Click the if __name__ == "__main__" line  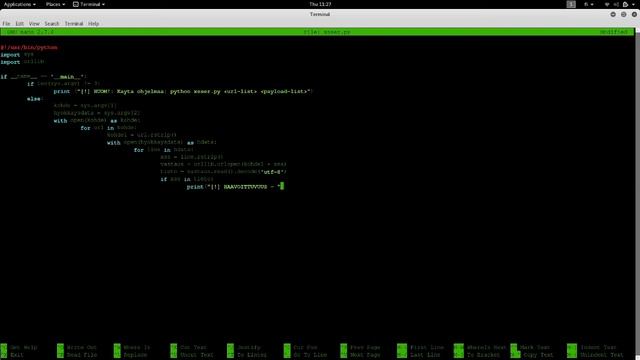[44, 77]
